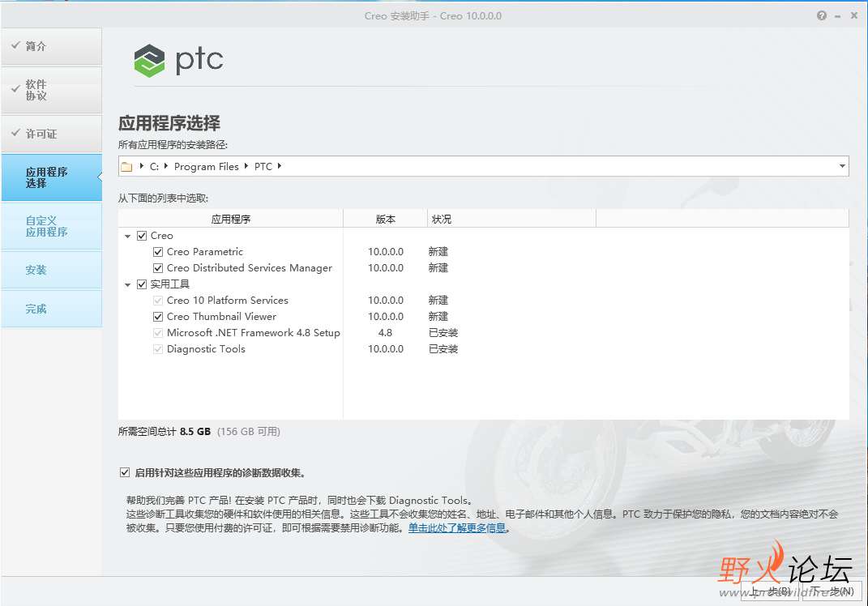Open the install path dropdown arrow
The width and height of the screenshot is (868, 606).
pos(842,166)
